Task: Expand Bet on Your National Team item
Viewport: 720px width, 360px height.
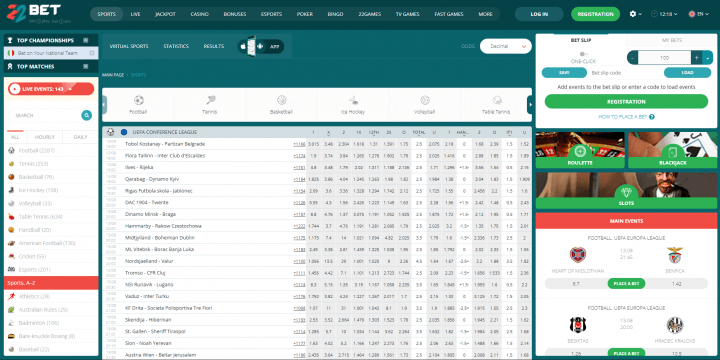Action: point(51,53)
